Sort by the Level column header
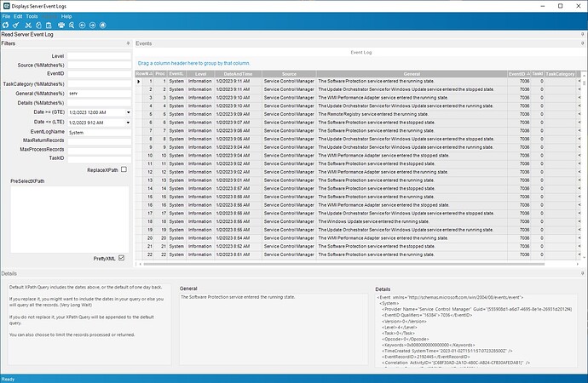 coord(200,74)
